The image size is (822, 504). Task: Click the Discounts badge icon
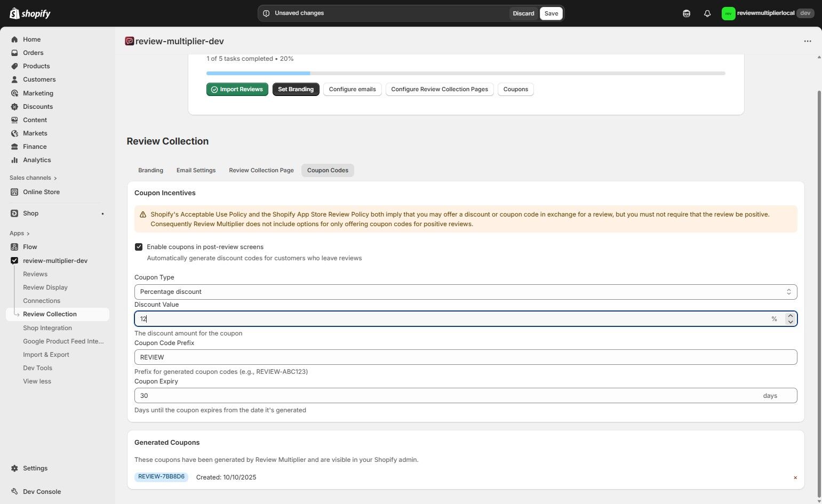(x=14, y=106)
